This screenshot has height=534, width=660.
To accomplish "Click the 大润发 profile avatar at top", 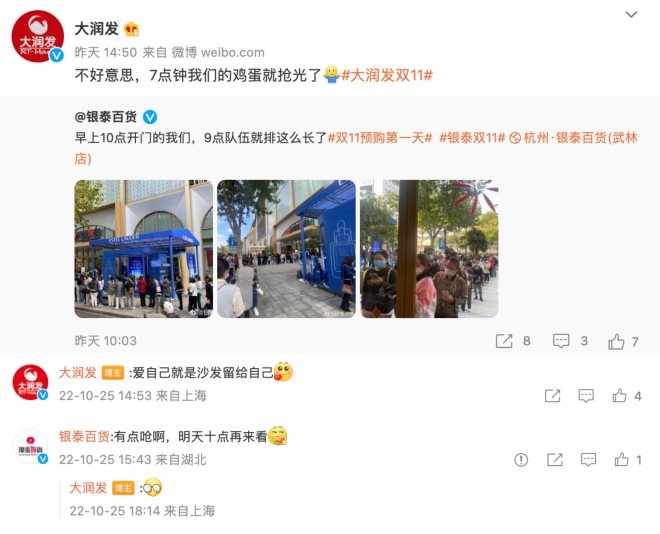I will coord(37,37).
